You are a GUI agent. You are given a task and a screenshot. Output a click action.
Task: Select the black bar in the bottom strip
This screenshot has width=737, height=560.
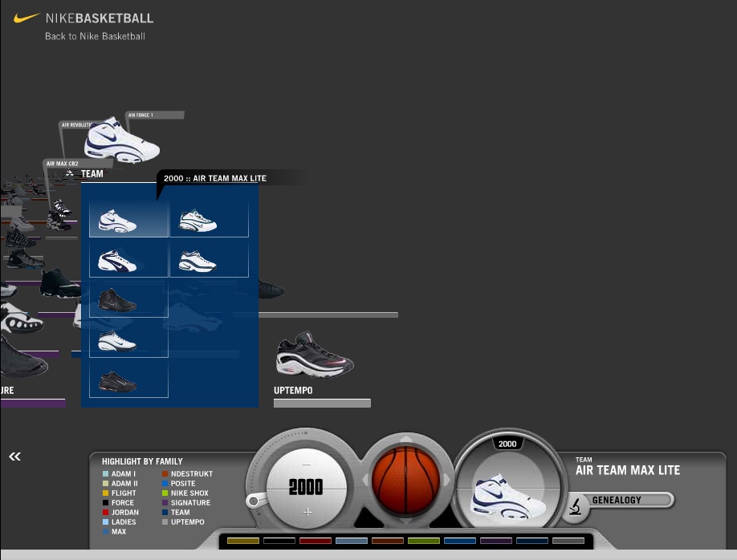(x=279, y=541)
